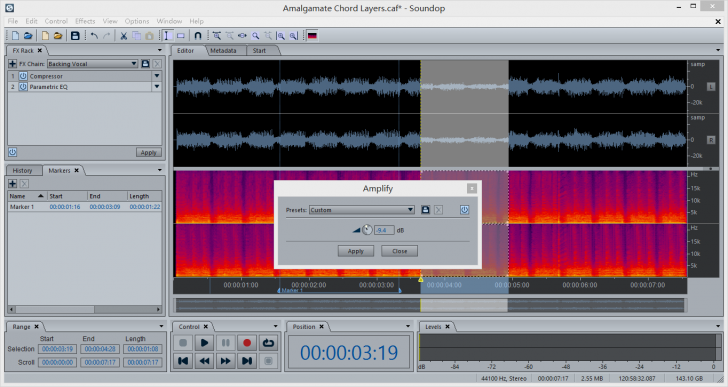
Task: Toggle the Compressor effect power button
Action: [x=23, y=76]
